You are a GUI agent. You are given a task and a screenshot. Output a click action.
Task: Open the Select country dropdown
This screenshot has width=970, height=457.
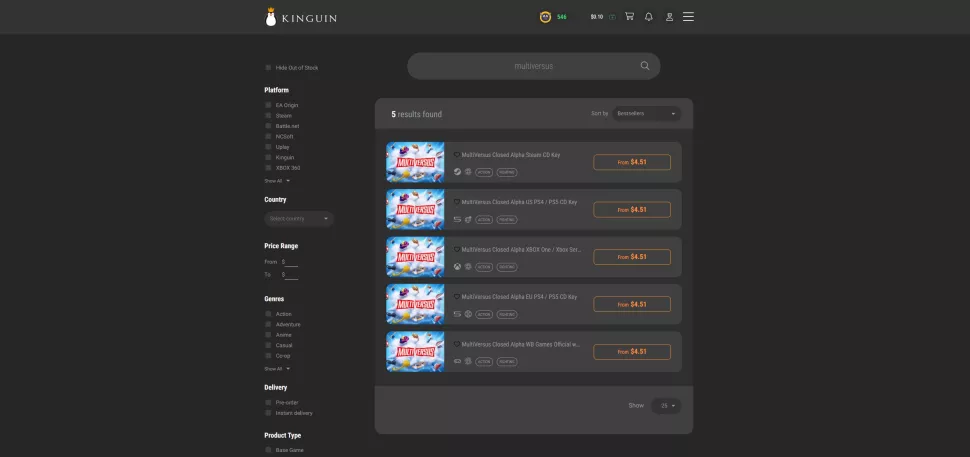[299, 218]
